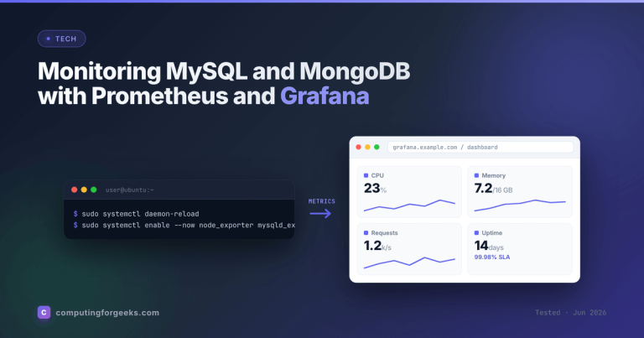The height and width of the screenshot is (338, 644).
Task: Click the Requests sparkline chart
Action: (x=409, y=263)
